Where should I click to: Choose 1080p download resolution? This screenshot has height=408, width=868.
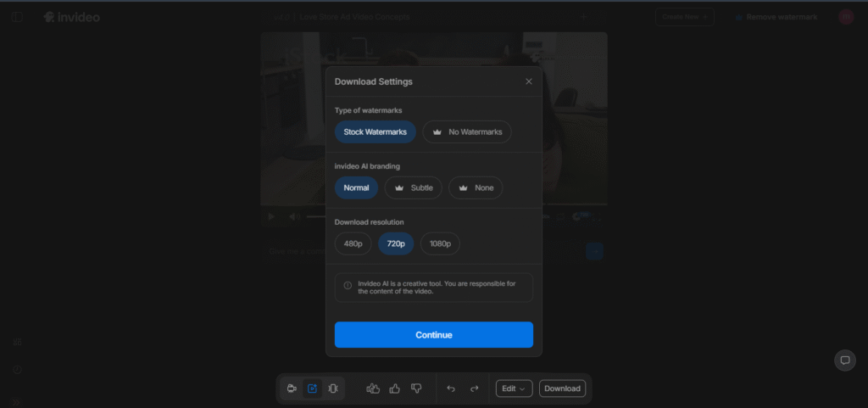(x=440, y=243)
